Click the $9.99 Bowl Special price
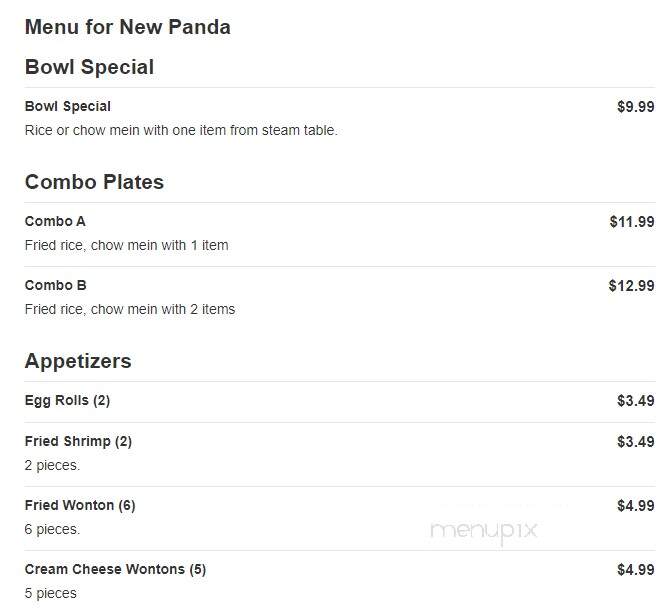This screenshot has width=663, height=613. 636,107
